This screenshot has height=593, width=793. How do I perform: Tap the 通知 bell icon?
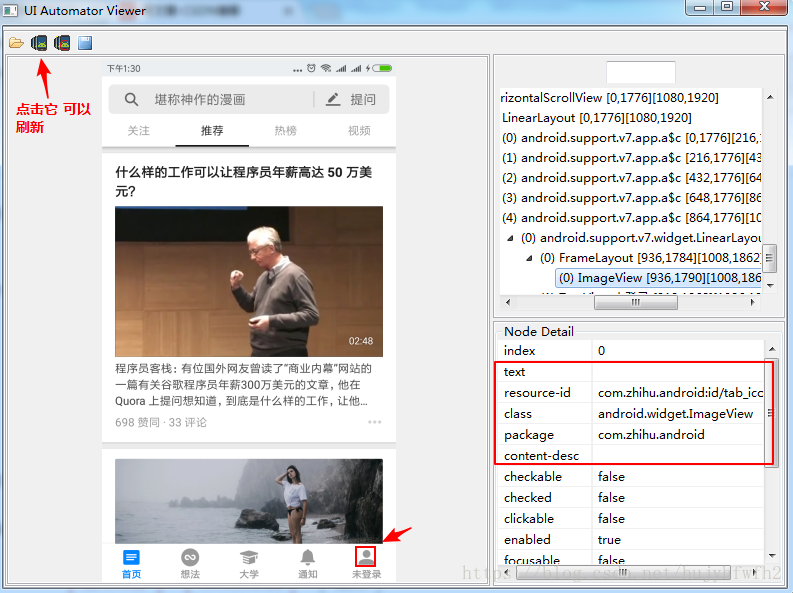click(307, 558)
